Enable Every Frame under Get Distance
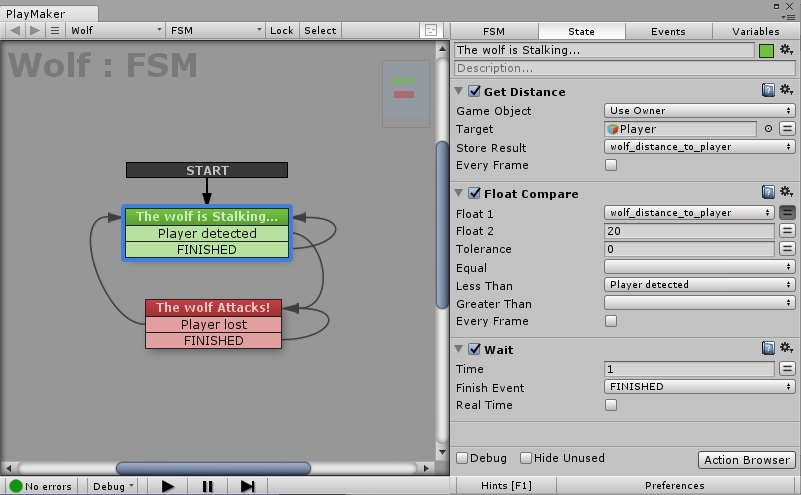 (610, 165)
